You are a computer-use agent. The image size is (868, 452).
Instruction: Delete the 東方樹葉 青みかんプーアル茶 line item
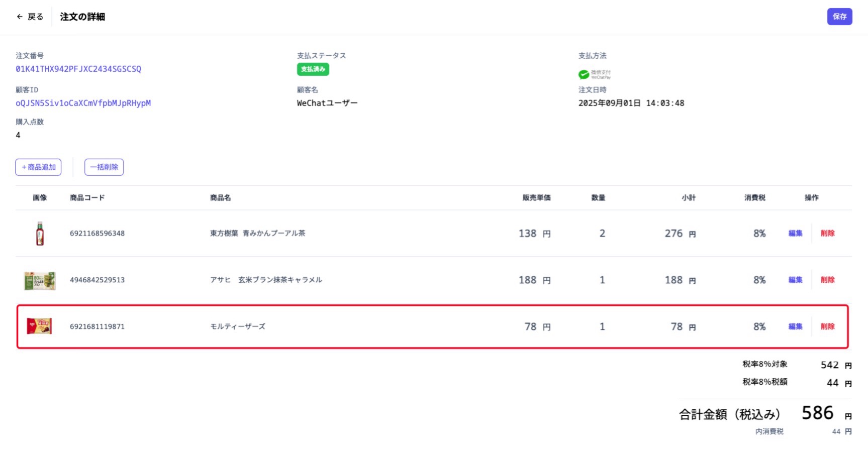tap(828, 233)
